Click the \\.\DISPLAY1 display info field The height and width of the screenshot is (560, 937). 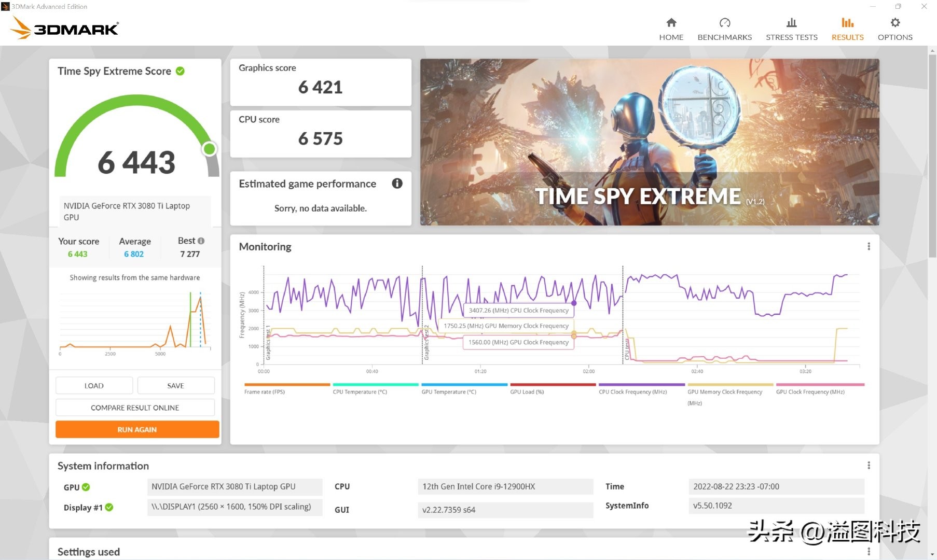[235, 507]
